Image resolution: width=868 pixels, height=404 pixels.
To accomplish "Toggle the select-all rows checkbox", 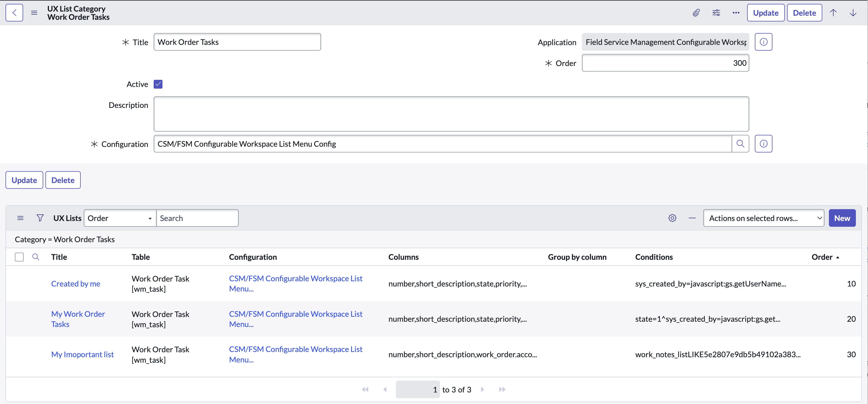I will coord(19,257).
